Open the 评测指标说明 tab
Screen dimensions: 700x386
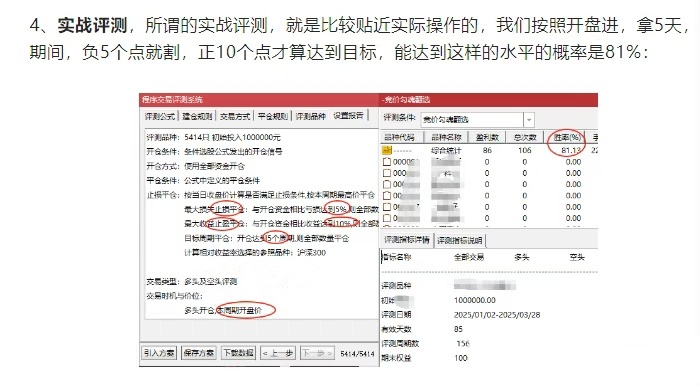pos(459,241)
